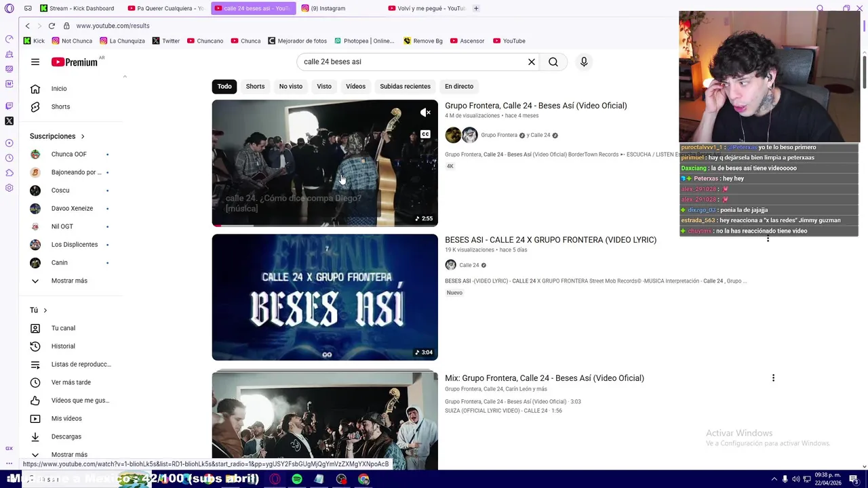Open Los Displicentes subscription

[71, 244]
